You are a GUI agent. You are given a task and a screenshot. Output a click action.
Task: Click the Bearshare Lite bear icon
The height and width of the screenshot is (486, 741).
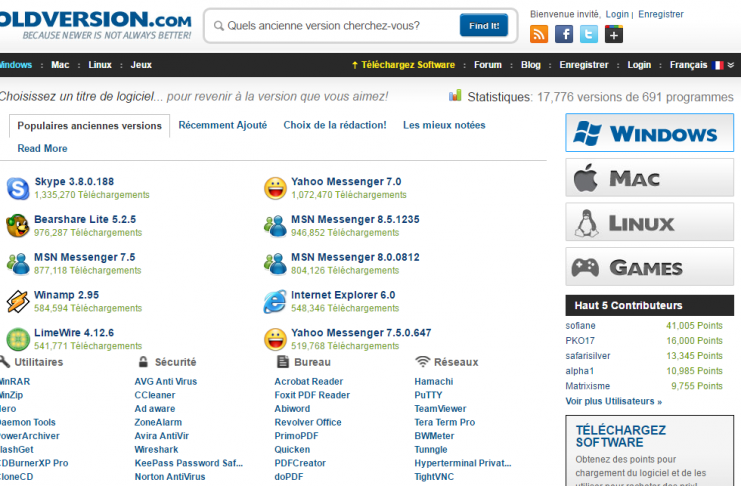[18, 226]
